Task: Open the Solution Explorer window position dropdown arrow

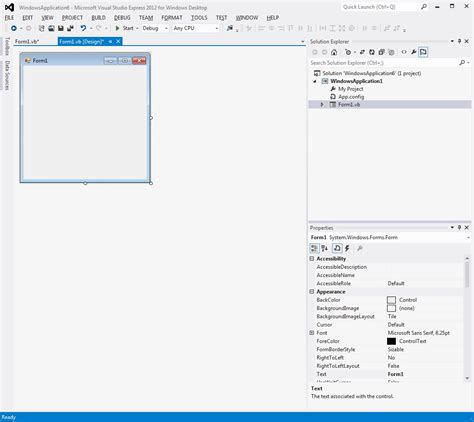Action: pos(452,41)
